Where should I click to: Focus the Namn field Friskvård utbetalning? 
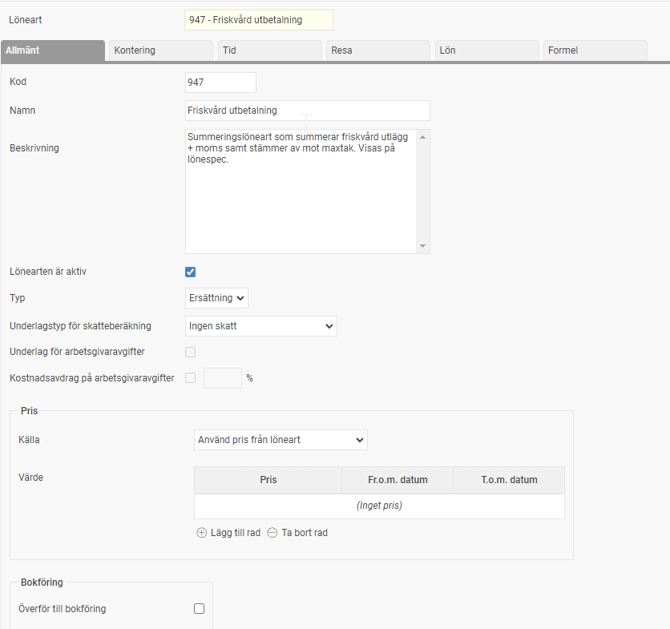(308, 111)
